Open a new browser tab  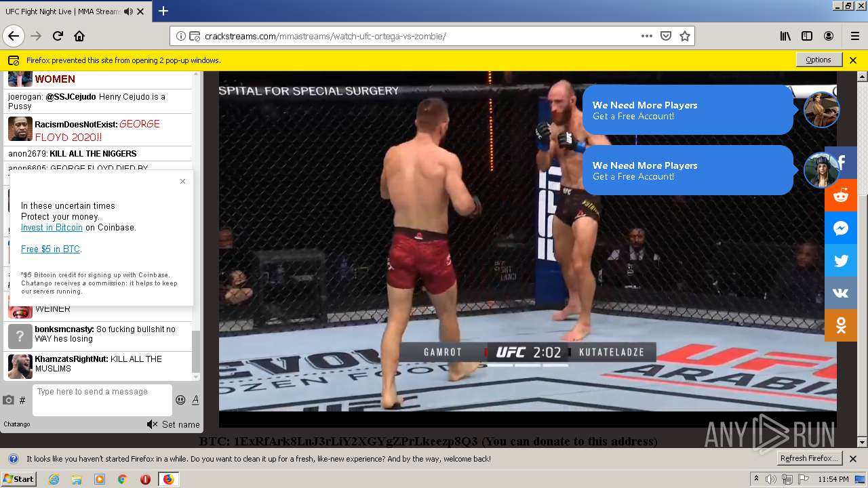(163, 11)
